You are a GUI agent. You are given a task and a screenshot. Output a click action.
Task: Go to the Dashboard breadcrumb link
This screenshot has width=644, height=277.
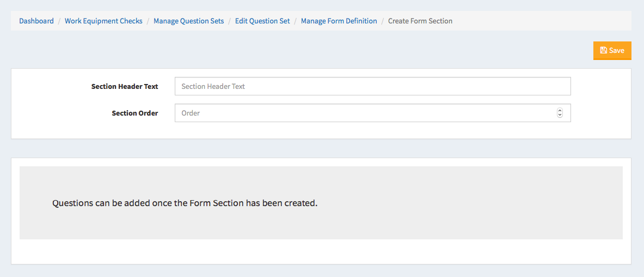point(36,21)
